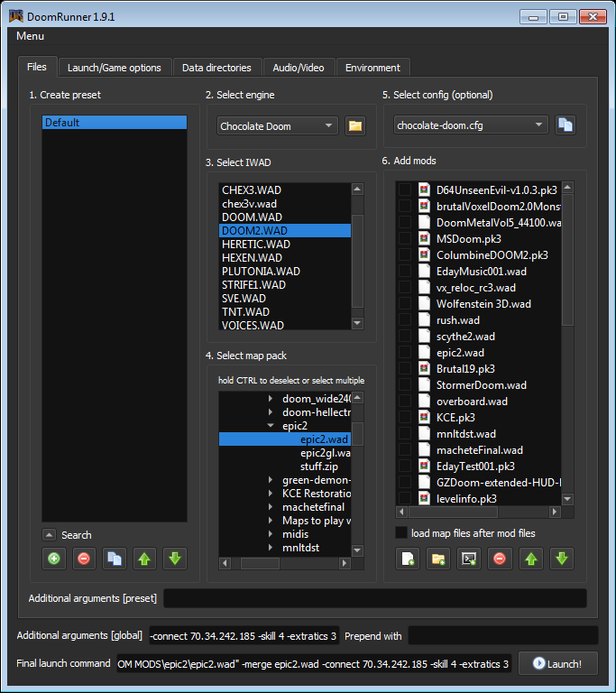Expand the mnltdst folder
Screen dimensions: 616x693
[x=271, y=548]
